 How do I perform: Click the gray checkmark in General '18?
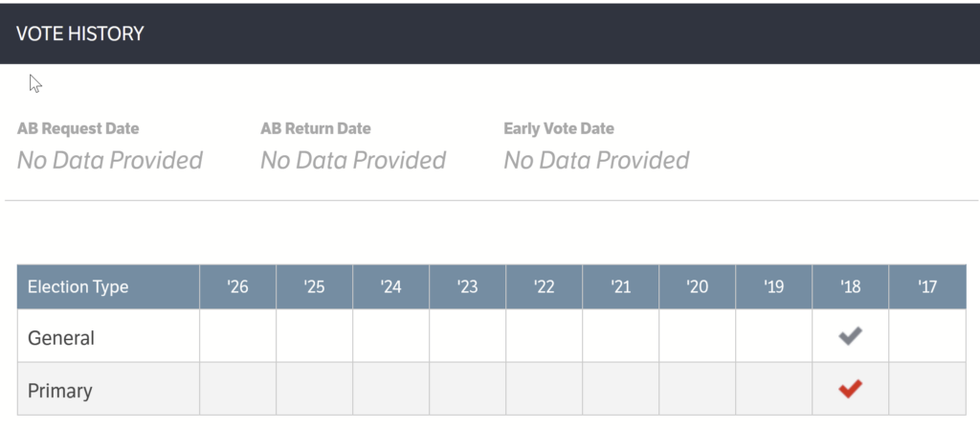pos(850,336)
